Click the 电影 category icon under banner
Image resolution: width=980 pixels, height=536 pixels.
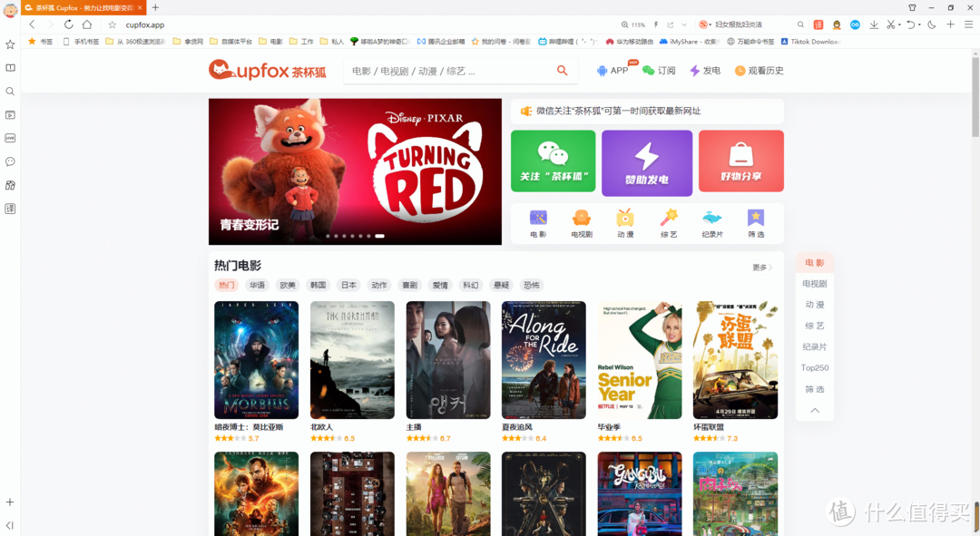click(538, 218)
